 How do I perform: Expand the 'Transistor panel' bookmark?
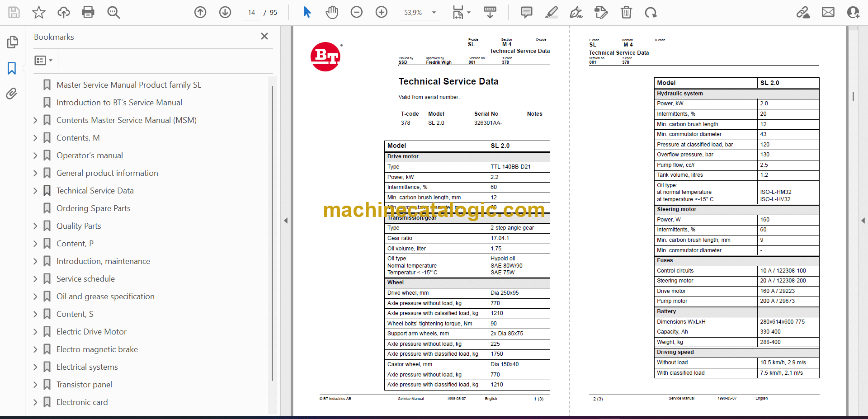[35, 385]
